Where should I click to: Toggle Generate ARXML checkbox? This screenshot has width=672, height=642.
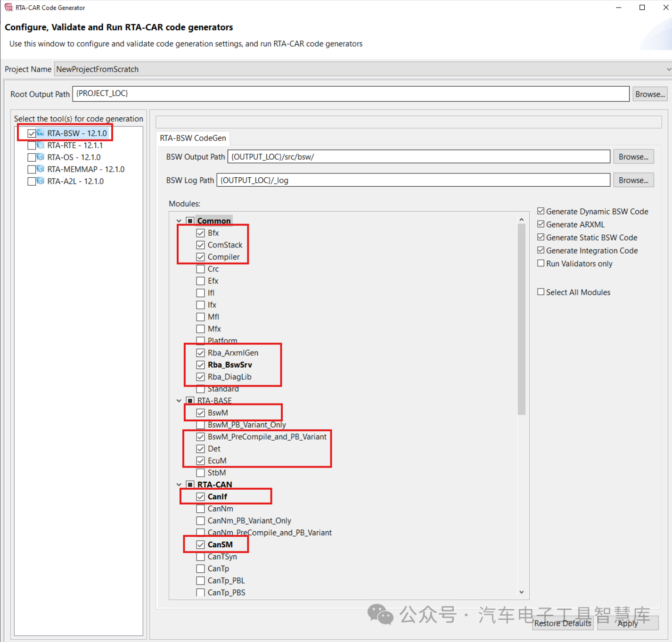pyautogui.click(x=541, y=224)
